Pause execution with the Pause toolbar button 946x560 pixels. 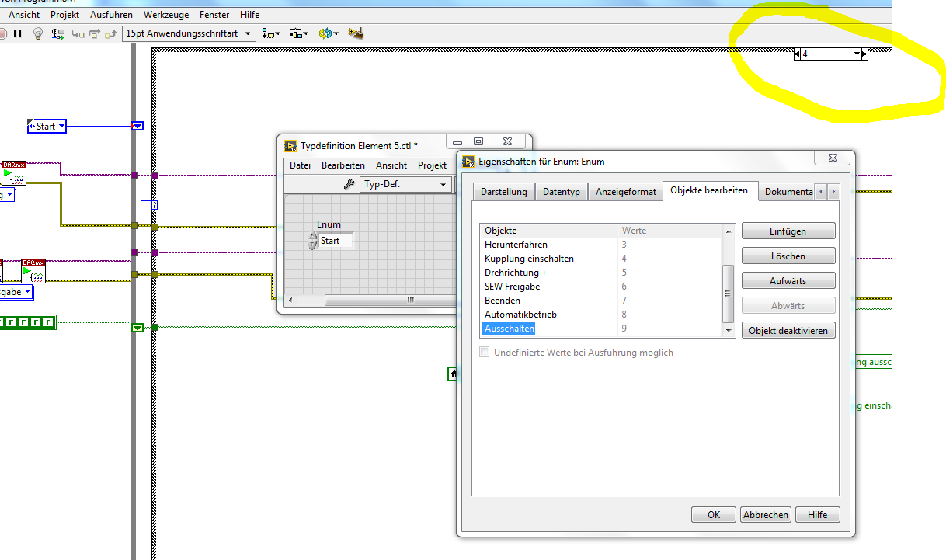[x=17, y=33]
